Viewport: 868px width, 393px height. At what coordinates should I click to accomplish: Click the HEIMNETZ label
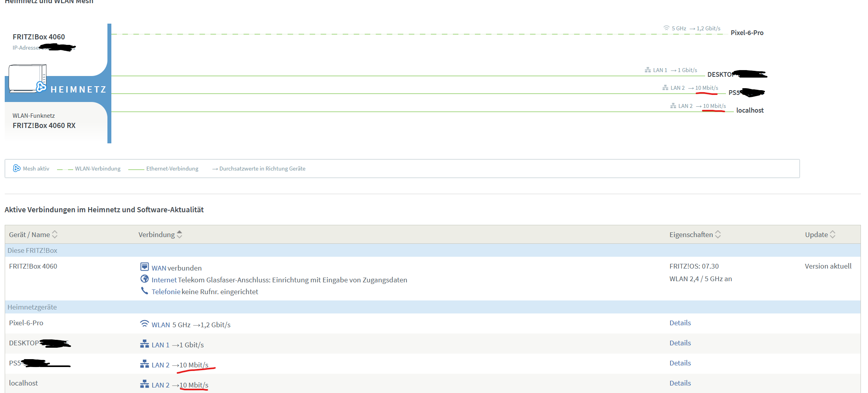coord(78,89)
